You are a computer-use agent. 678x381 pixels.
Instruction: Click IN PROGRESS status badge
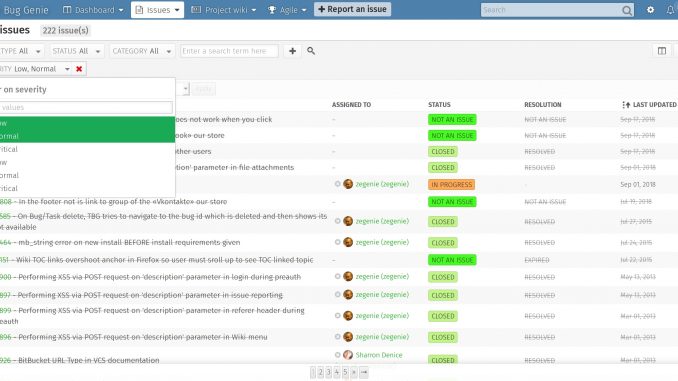click(x=451, y=185)
